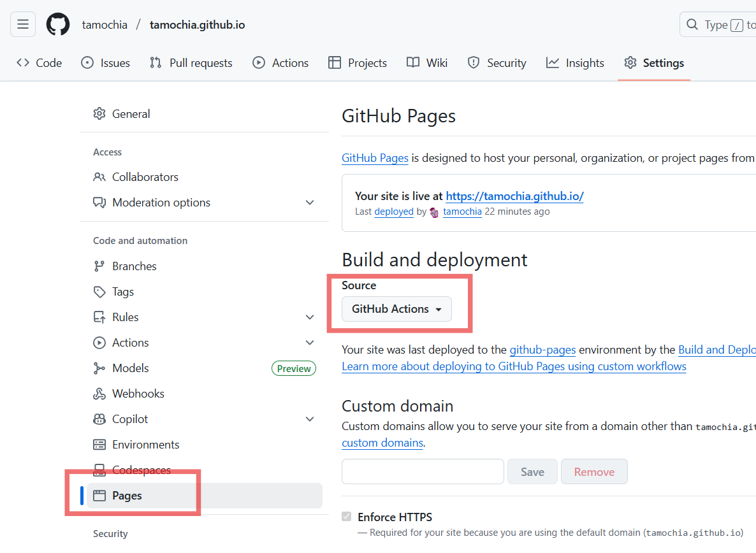Click the Tags label icon
Image resolution: width=756 pixels, height=553 pixels.
[x=99, y=292]
